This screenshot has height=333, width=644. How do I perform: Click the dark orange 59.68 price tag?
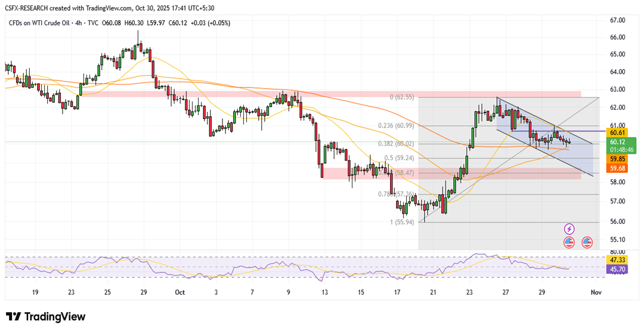617,169
